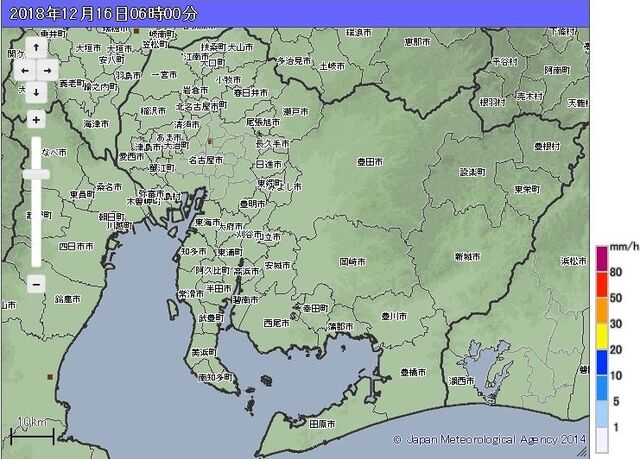640x459 pixels.
Task: Click the 田原市 label on the map
Action: point(322,424)
